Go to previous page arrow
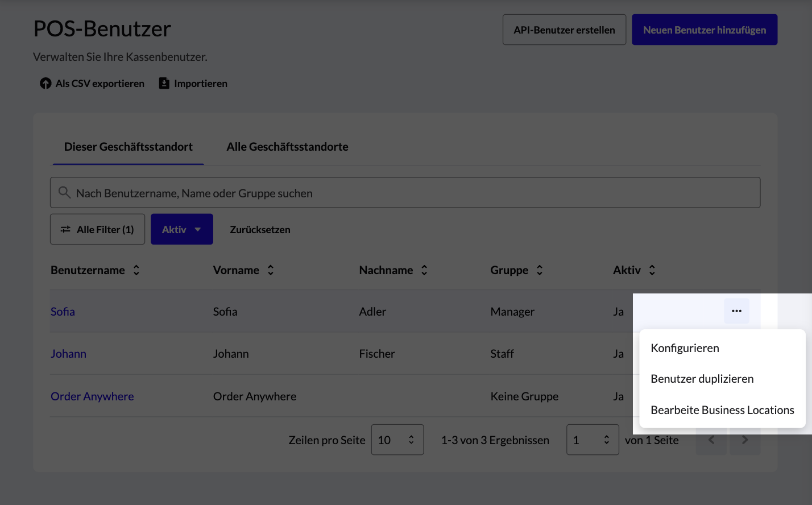 coord(711,440)
